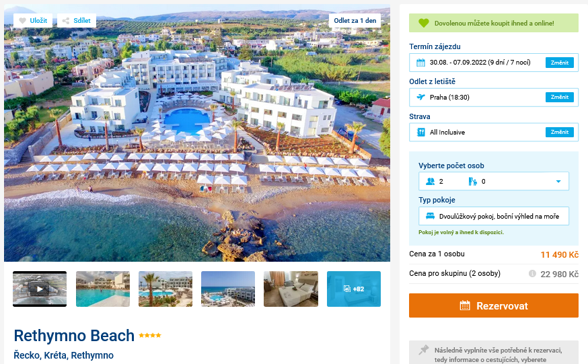Click the airplane icon next to Praha (18:30)
This screenshot has width=588, height=364.
[x=420, y=97]
